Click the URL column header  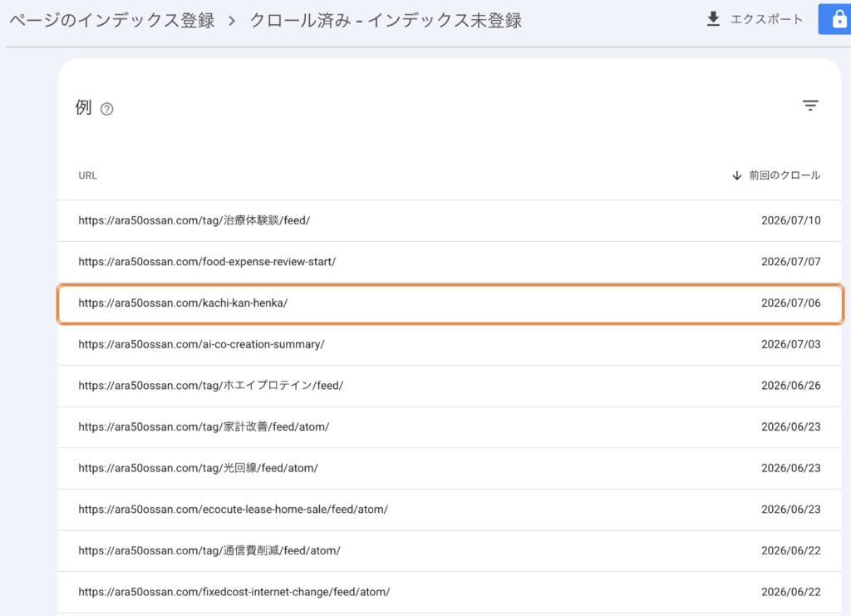pyautogui.click(x=87, y=175)
